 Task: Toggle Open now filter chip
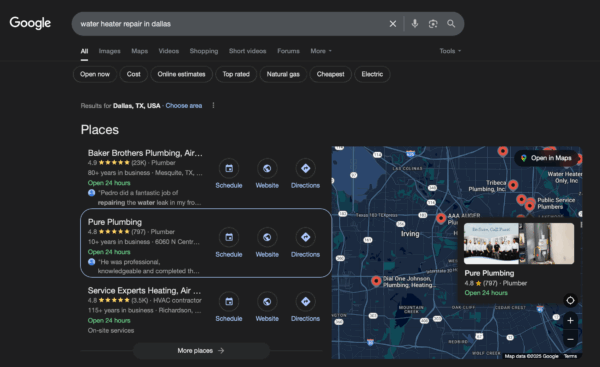coord(95,74)
